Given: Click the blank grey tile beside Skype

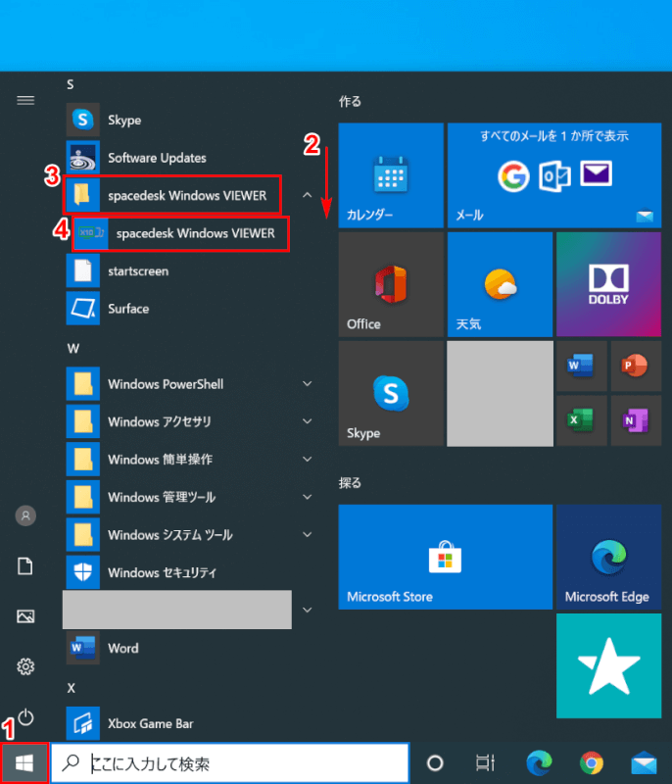Looking at the screenshot, I should pyautogui.click(x=501, y=394).
